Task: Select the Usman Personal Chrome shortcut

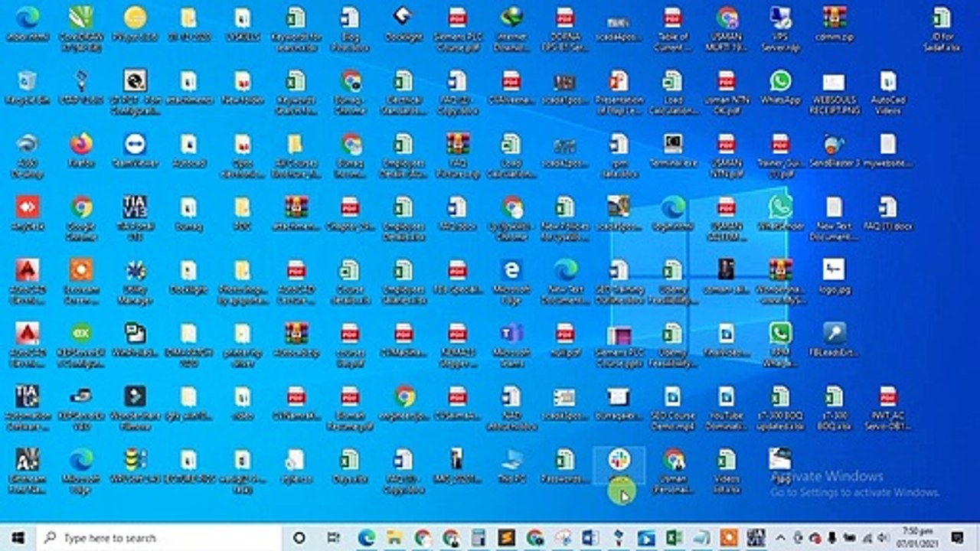Action: pyautogui.click(x=674, y=470)
